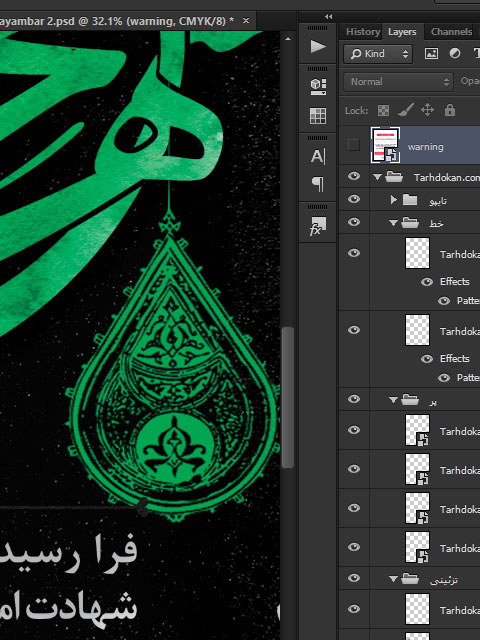This screenshot has width=480, height=640.
Task: Click the warning layer name
Action: [x=425, y=147]
